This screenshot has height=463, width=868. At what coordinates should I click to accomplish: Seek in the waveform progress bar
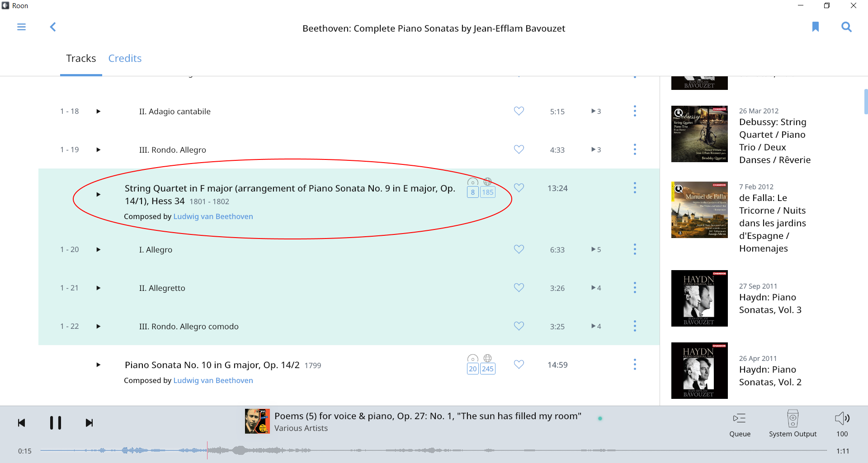point(433,450)
